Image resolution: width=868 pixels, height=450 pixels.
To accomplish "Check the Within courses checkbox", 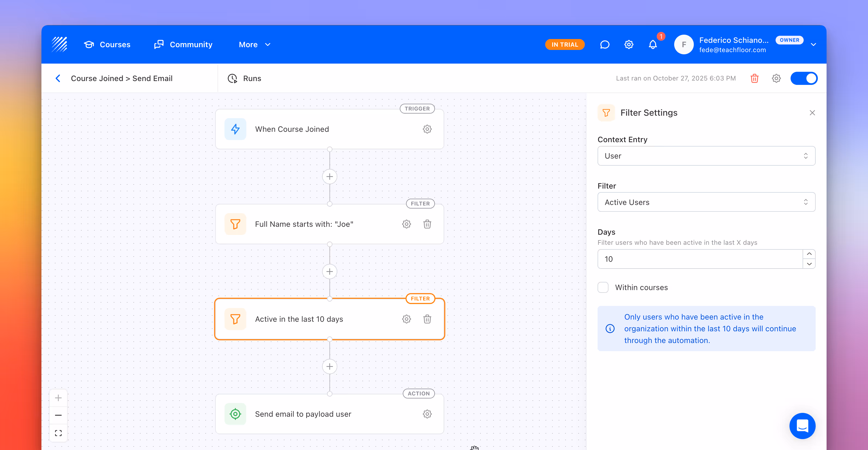I will tap(603, 287).
